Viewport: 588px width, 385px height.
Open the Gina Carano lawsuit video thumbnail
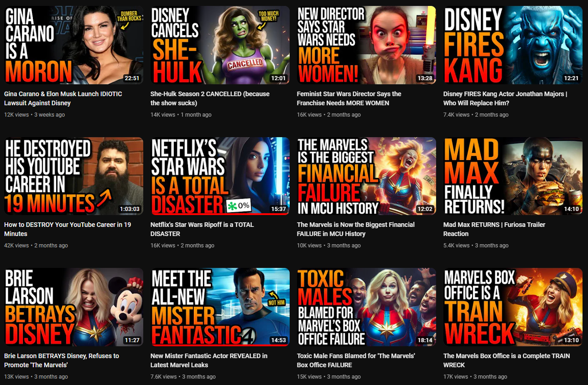pyautogui.click(x=73, y=45)
